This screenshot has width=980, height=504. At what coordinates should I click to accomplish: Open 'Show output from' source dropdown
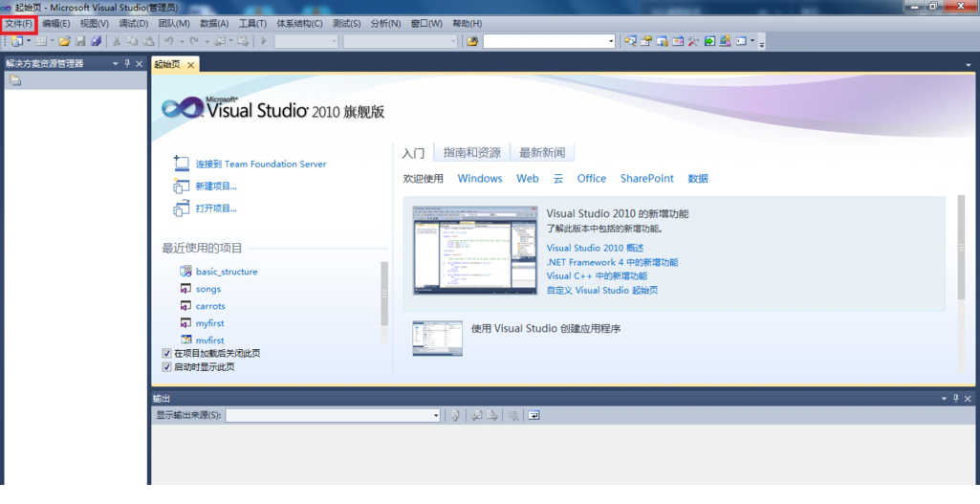point(436,415)
